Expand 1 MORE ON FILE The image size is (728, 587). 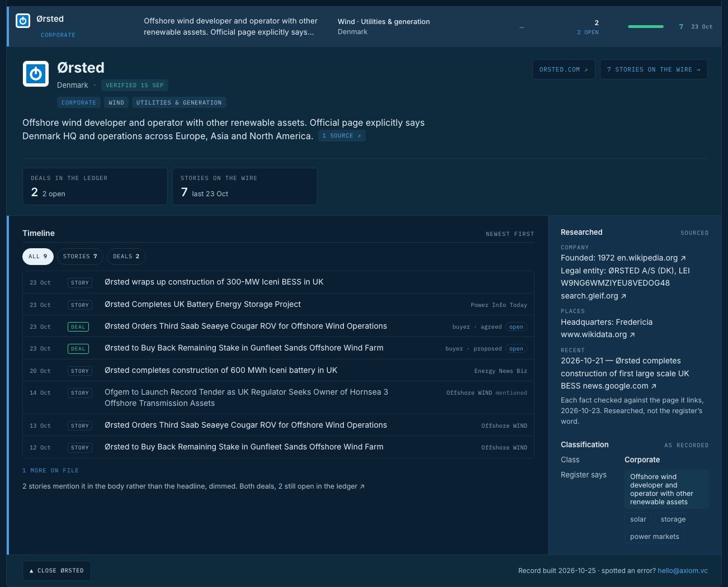50,471
